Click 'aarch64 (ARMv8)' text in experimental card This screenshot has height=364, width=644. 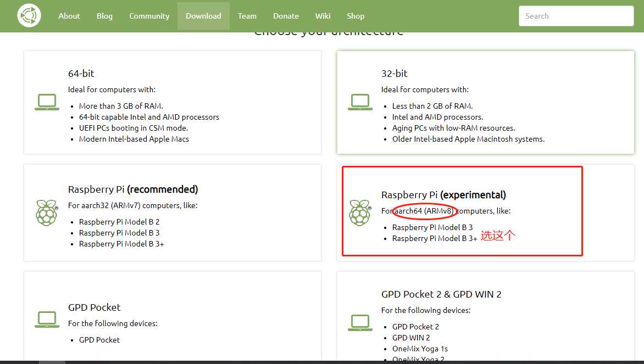[x=424, y=211]
